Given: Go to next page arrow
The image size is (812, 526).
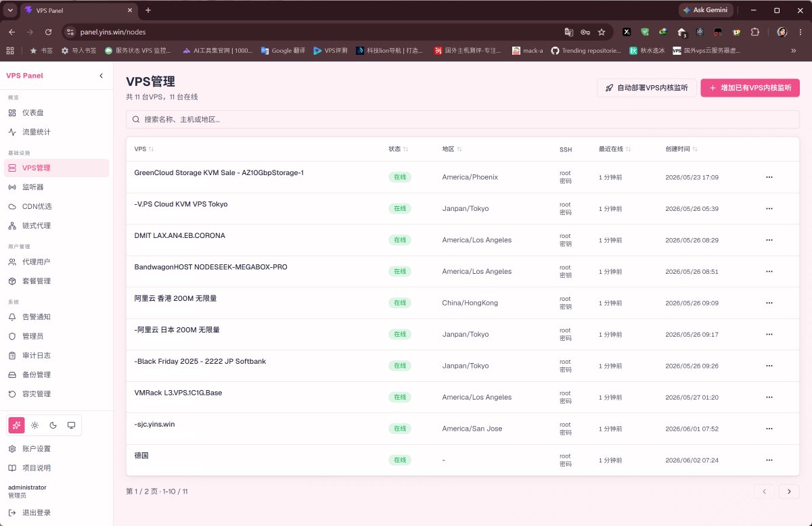Looking at the screenshot, I should coord(789,492).
